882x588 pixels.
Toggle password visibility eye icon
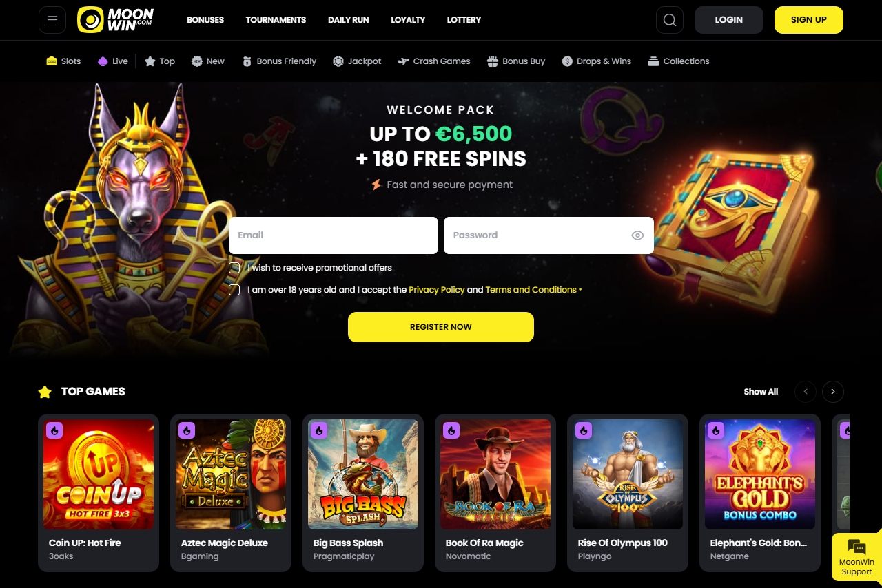(637, 235)
